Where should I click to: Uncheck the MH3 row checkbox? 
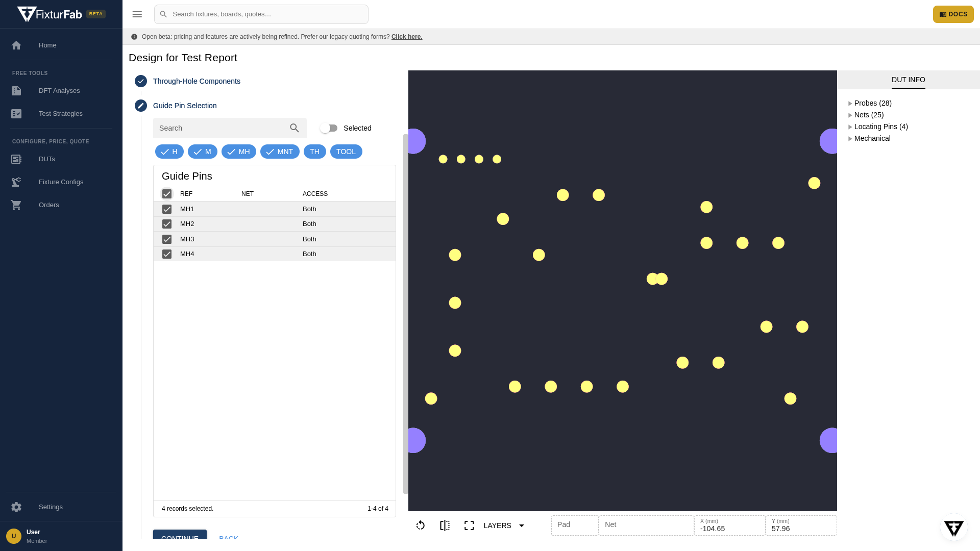167,239
